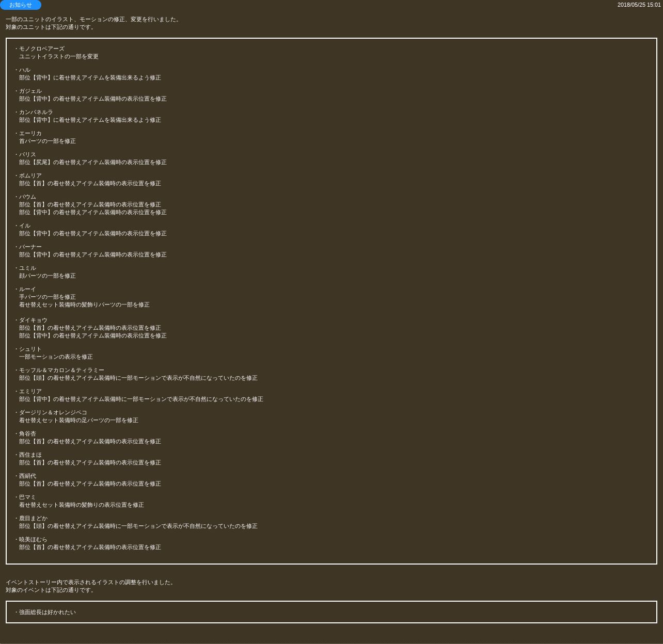Click エミリア's 部位【背中】 motion fix line
Image resolution: width=663 pixels, height=644 pixels.
(x=141, y=399)
